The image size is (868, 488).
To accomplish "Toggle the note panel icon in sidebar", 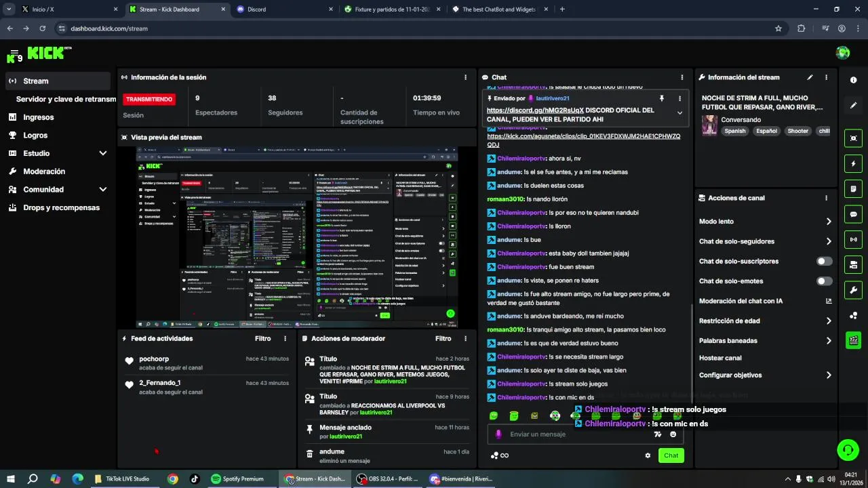I will (x=853, y=188).
